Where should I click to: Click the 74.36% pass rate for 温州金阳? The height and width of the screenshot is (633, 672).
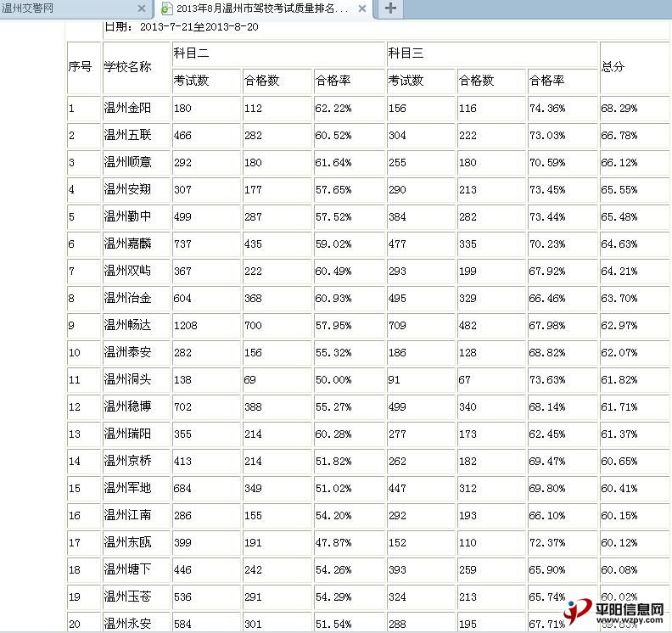click(x=547, y=108)
